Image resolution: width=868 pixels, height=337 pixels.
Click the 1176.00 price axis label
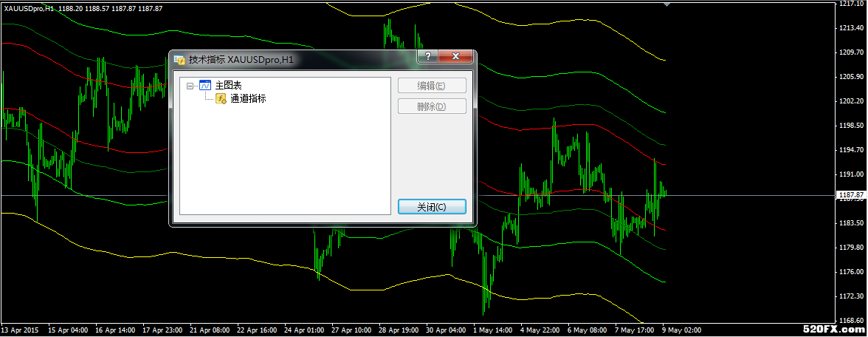click(851, 272)
